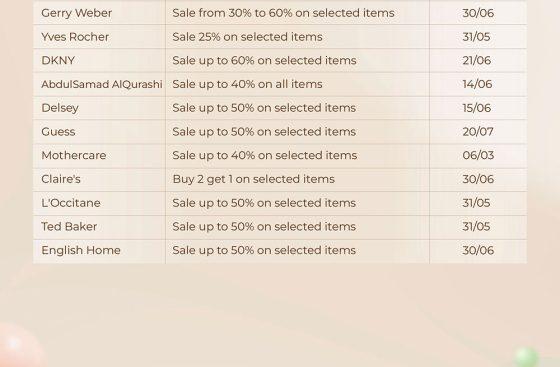
Task: Select the 06/03 date for Mothercare
Action: tap(478, 155)
